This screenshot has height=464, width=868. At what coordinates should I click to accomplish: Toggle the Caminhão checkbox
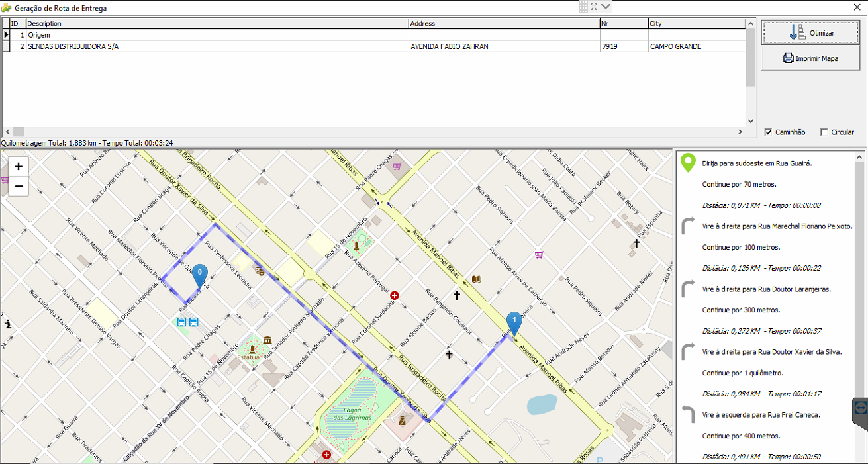pyautogui.click(x=768, y=132)
